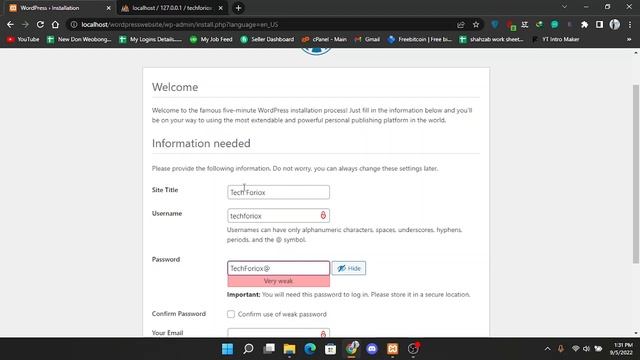Open the browser home page icon
Image resolution: width=640 pixels, height=360 pixels.
[x=55, y=24]
